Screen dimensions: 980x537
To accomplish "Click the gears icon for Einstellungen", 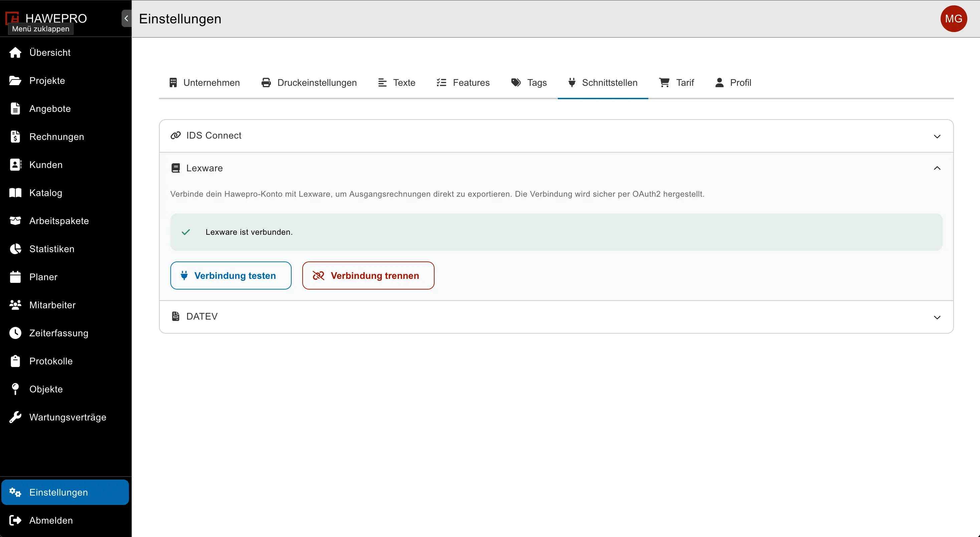I will pos(15,492).
